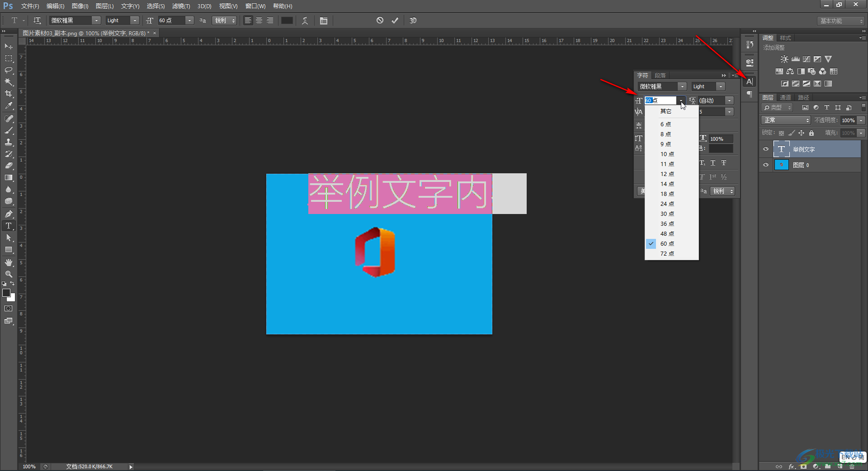Open the 图层(L) menu
Image resolution: width=868 pixels, height=471 pixels.
pyautogui.click(x=104, y=6)
